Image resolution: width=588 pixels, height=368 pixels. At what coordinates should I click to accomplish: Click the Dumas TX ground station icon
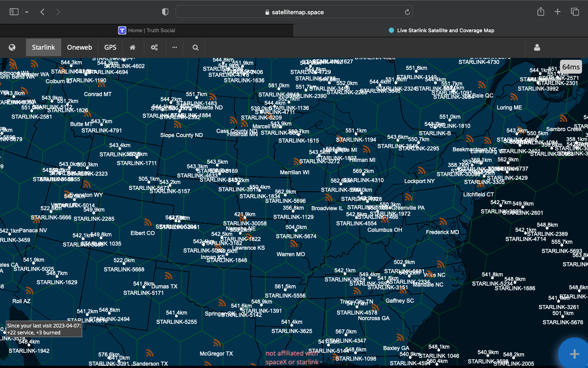click(168, 276)
